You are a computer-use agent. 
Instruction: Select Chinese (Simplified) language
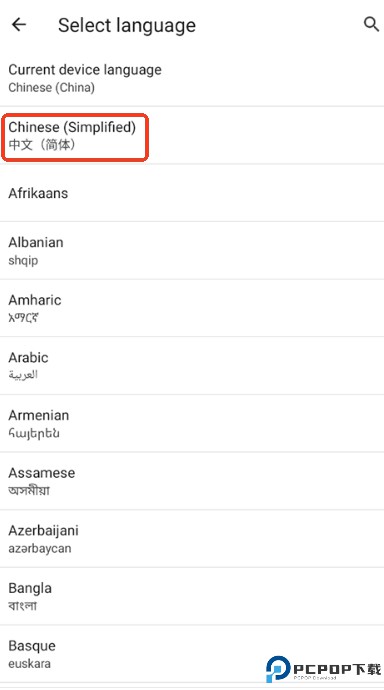(x=192, y=136)
